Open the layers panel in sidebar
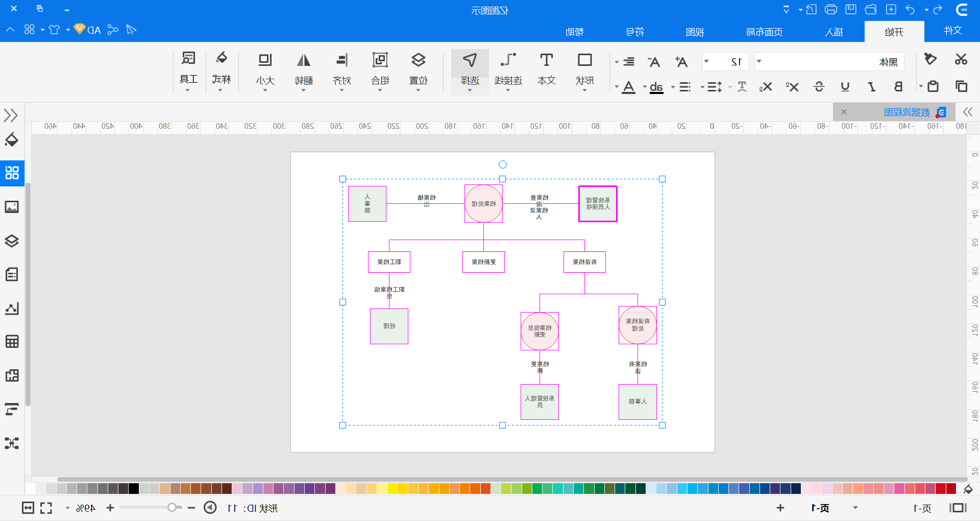This screenshot has height=521, width=980. tap(12, 241)
